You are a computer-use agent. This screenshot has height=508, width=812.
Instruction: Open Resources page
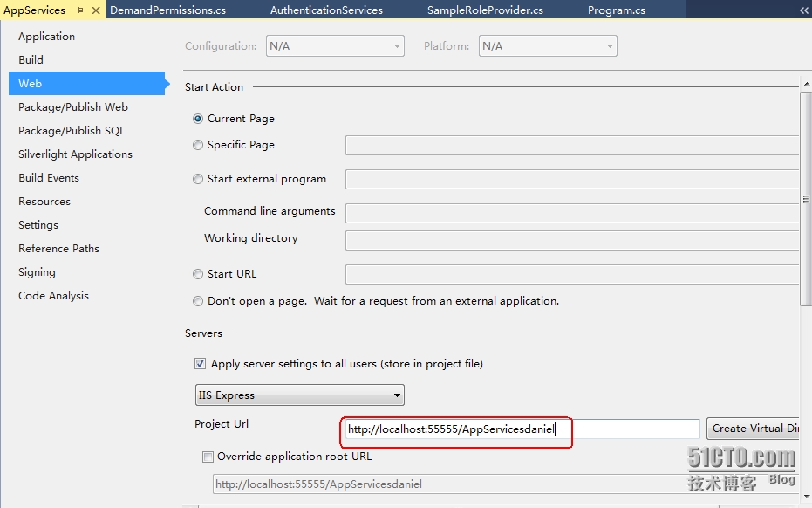44,201
